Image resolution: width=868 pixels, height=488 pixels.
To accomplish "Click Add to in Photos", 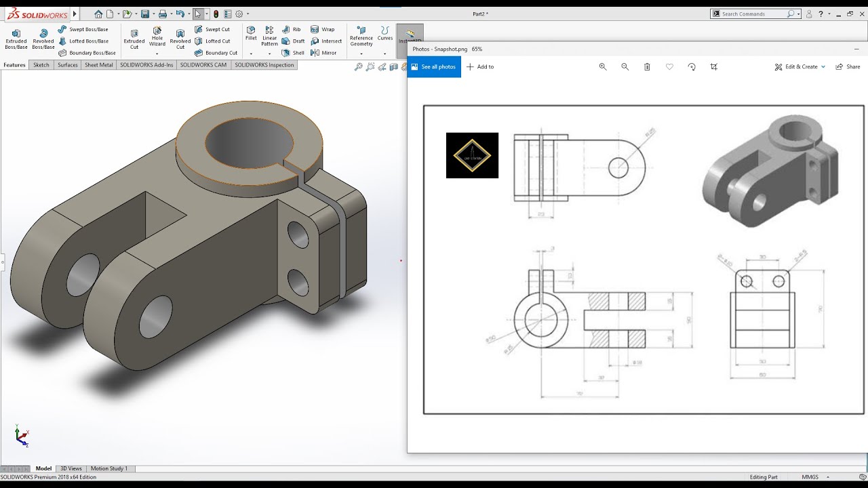I will coord(480,67).
